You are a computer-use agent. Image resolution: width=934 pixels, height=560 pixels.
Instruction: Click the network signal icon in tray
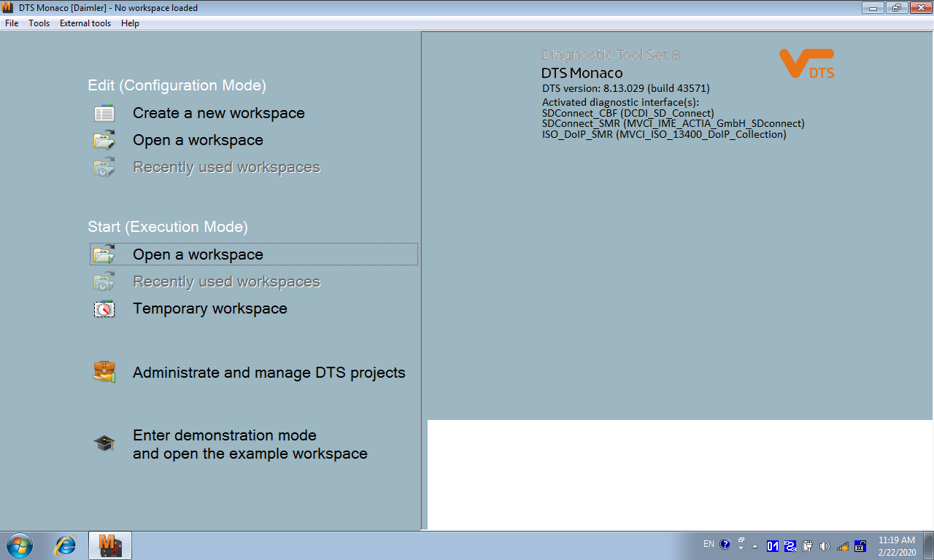pos(843,546)
